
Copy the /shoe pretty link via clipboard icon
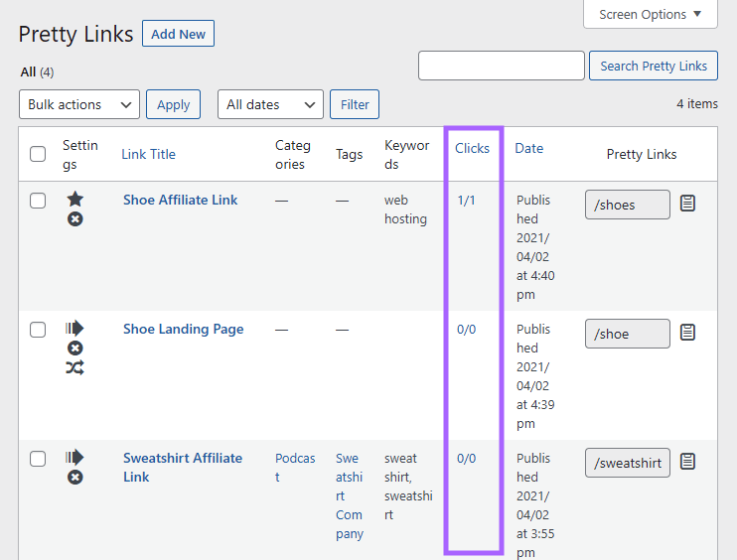pos(687,333)
